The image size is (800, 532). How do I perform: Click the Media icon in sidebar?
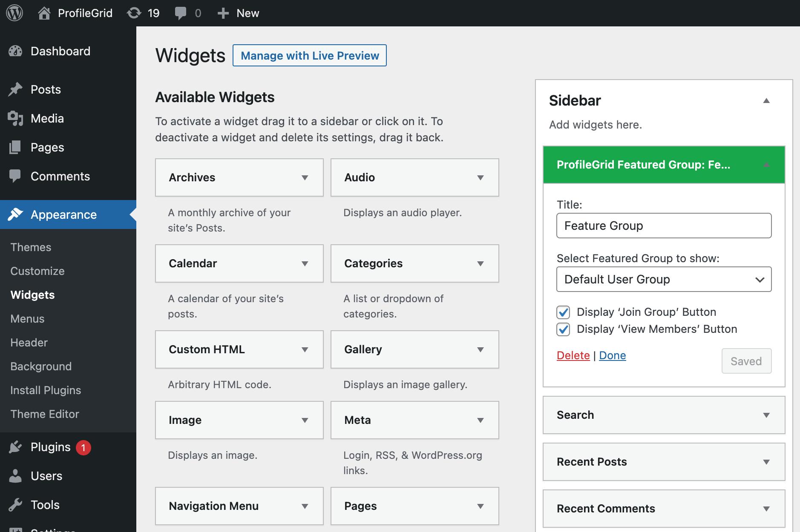(15, 119)
